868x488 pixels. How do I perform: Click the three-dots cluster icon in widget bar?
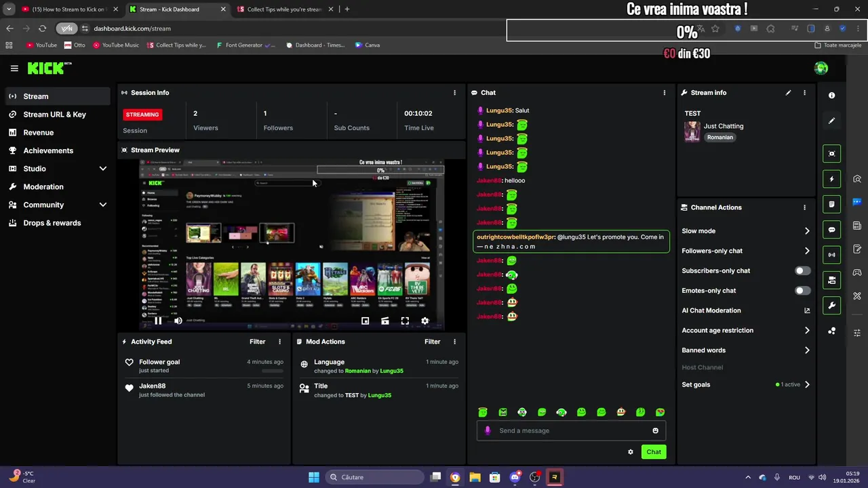pyautogui.click(x=832, y=331)
